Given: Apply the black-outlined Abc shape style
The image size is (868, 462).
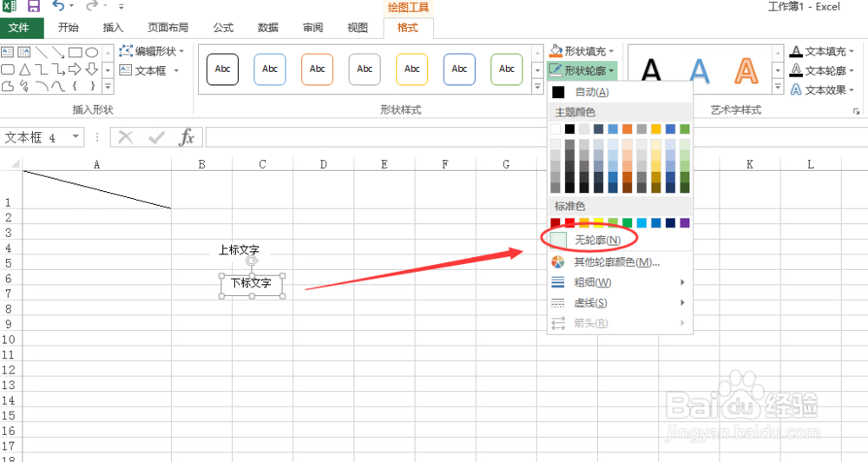Looking at the screenshot, I should (x=222, y=69).
